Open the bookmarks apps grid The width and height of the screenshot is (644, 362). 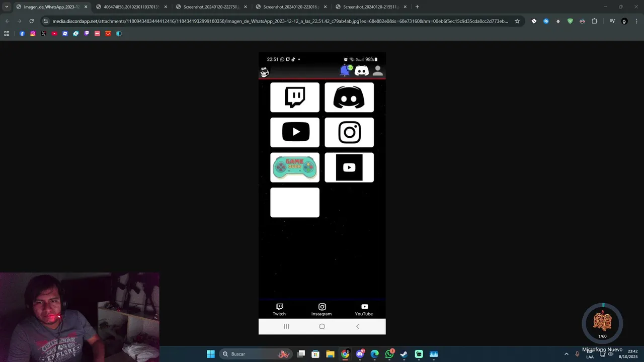pyautogui.click(x=7, y=34)
